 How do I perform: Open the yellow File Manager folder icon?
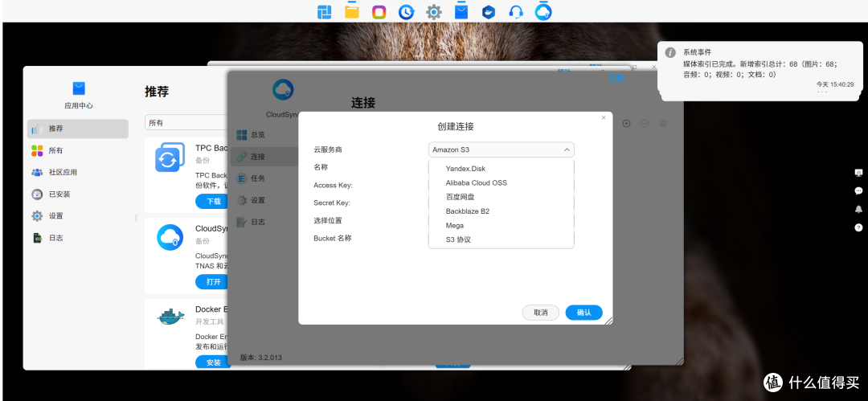point(352,11)
